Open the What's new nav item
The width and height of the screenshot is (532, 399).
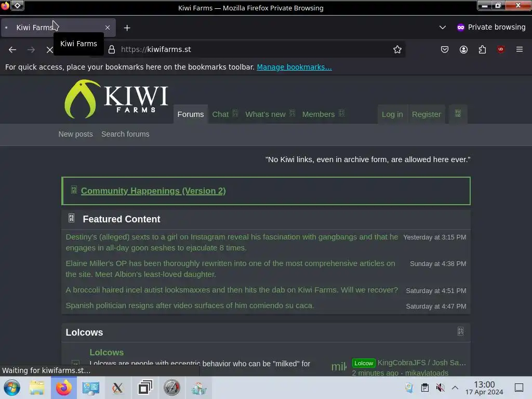tap(265, 114)
